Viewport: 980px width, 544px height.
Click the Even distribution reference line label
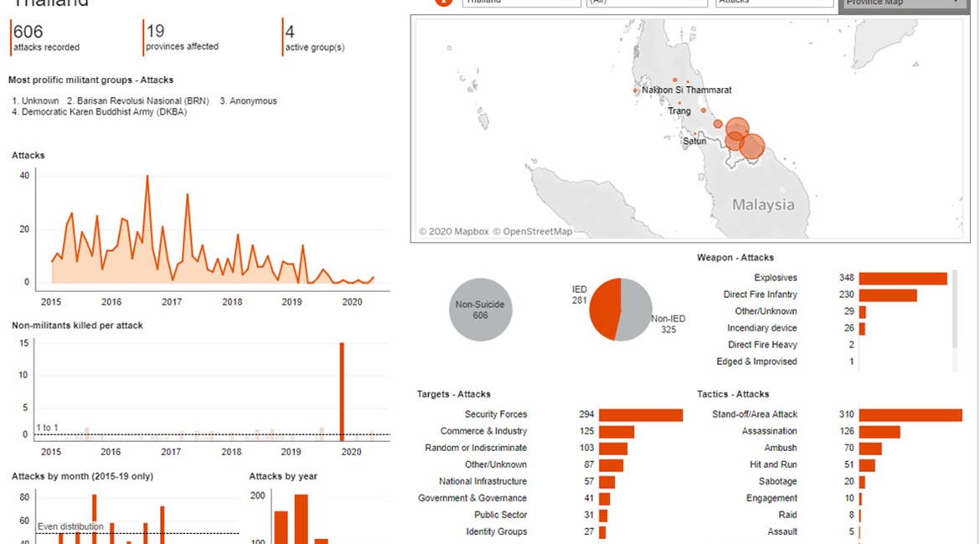tap(70, 526)
